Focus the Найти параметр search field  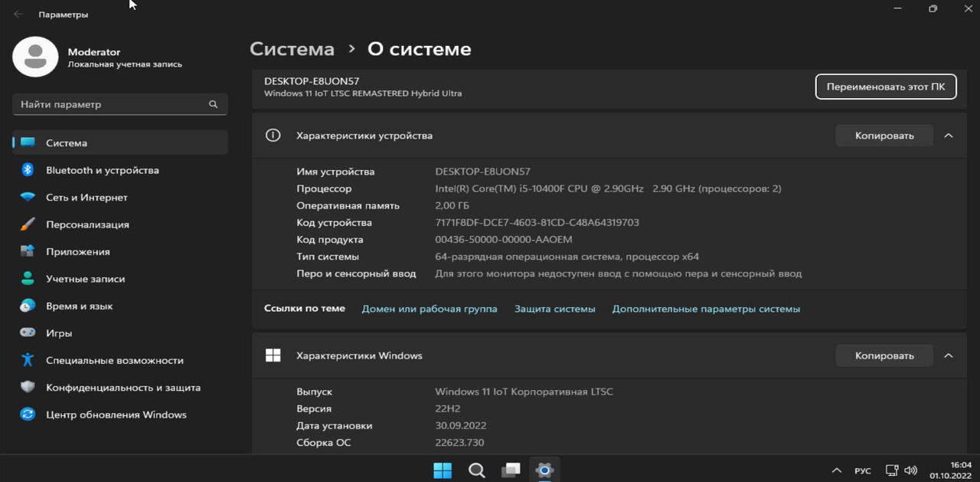pyautogui.click(x=120, y=104)
